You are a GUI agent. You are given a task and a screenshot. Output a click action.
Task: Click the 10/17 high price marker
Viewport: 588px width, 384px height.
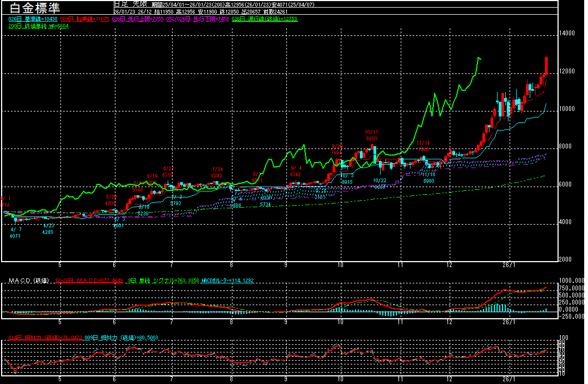[371, 135]
